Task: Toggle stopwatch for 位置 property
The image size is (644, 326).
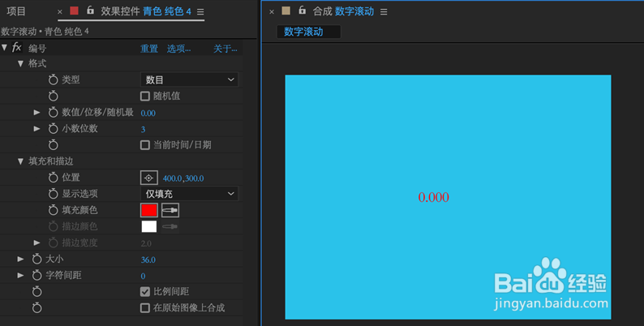Action: tap(53, 178)
